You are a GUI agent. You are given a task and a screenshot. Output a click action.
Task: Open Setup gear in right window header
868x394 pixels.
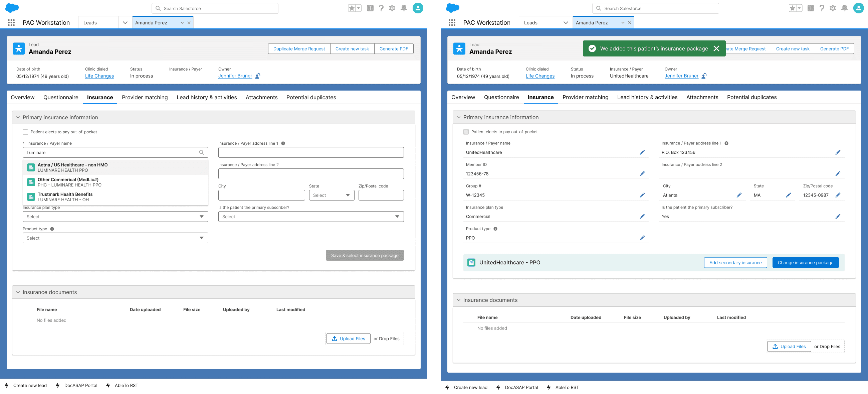pos(833,8)
